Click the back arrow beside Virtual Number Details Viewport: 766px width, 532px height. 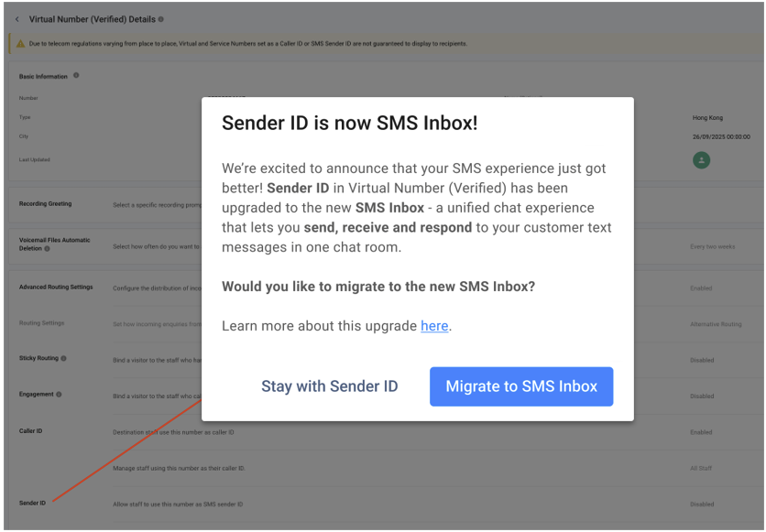(17, 19)
